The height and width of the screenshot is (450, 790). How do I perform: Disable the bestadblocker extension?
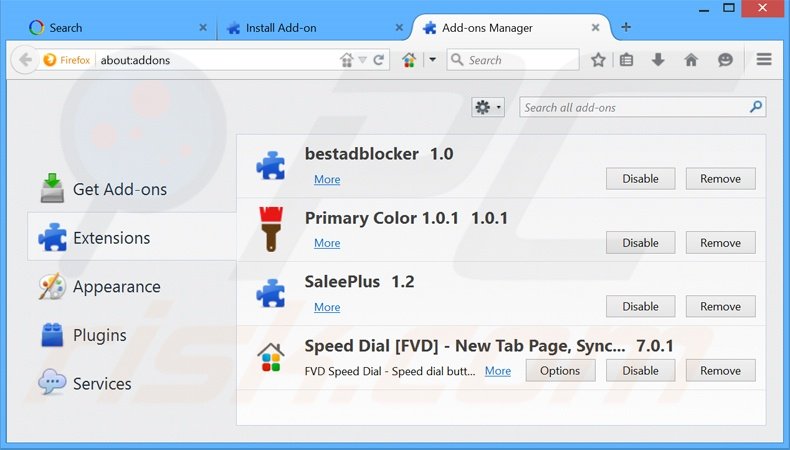[640, 179]
